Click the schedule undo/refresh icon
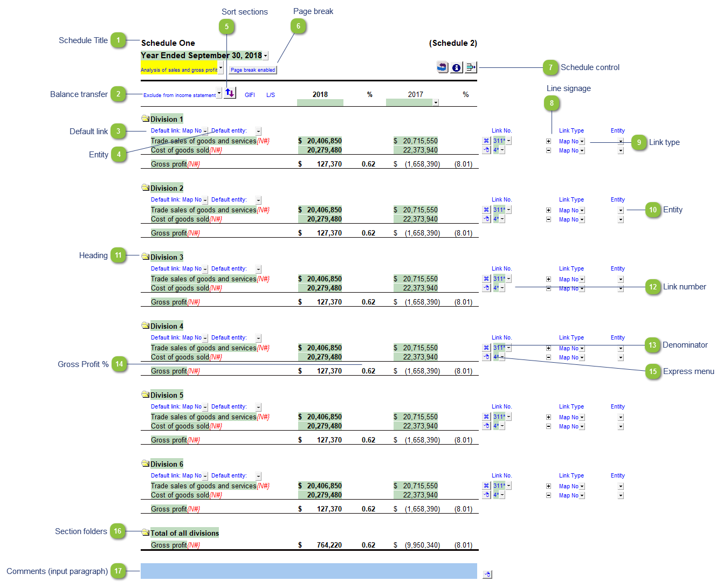Viewport: 723px width, 588px height. click(443, 67)
